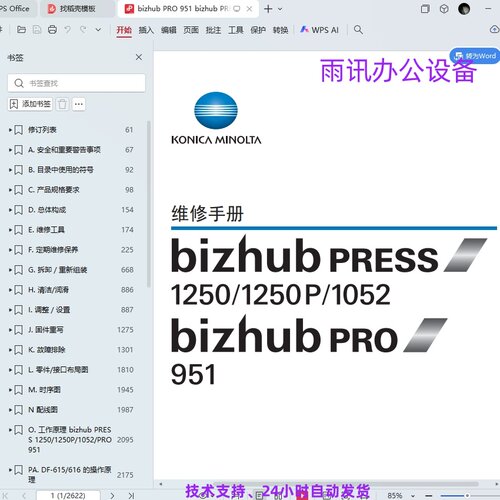Open the user profile avatar
The height and width of the screenshot is (500, 500).
pos(464,9)
